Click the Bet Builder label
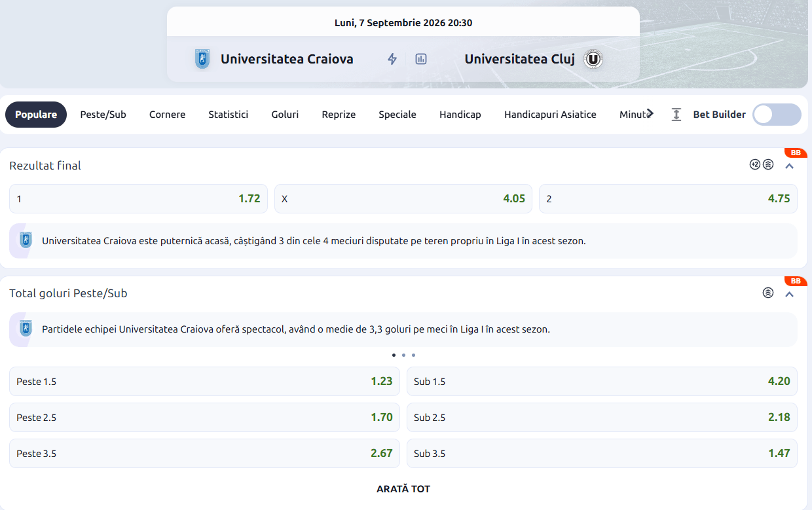 (720, 115)
